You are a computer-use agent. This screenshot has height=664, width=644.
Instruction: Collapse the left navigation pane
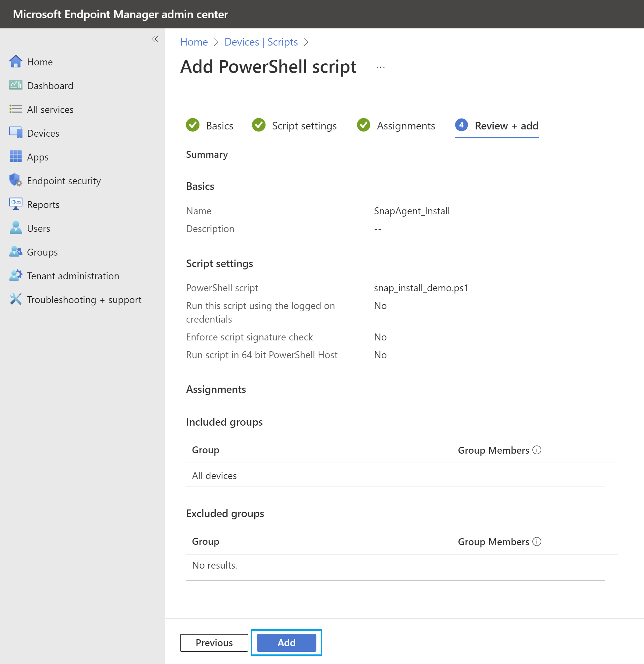[155, 39]
